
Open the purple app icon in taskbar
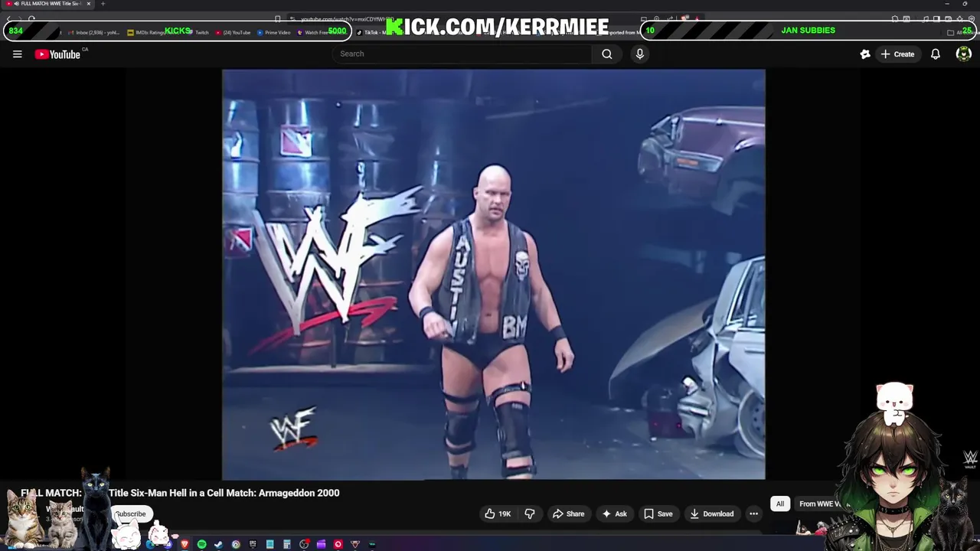pyautogui.click(x=320, y=544)
